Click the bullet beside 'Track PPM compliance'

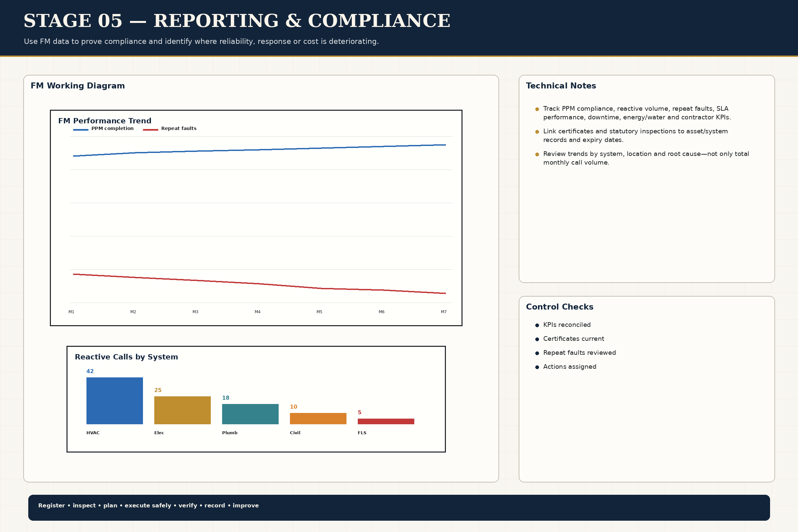[x=537, y=109]
